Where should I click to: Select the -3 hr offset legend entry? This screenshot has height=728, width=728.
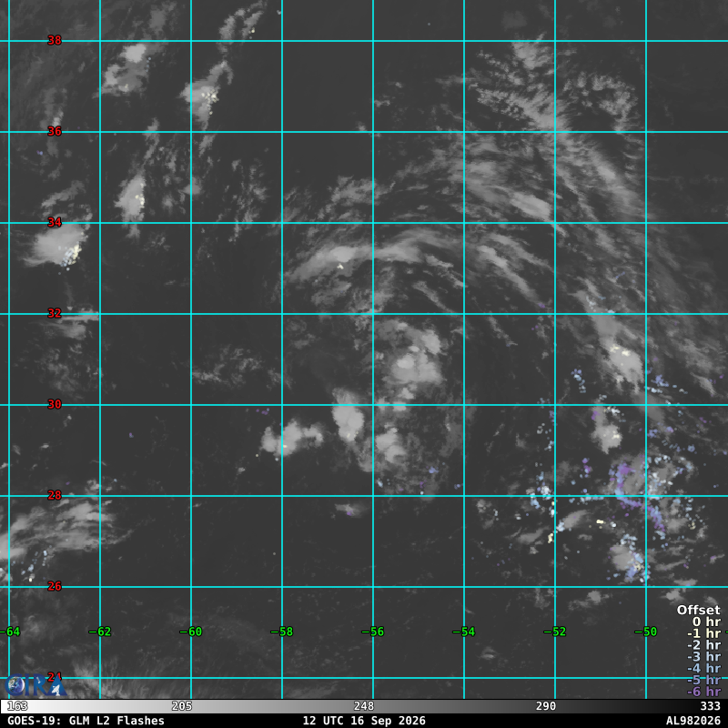703,656
